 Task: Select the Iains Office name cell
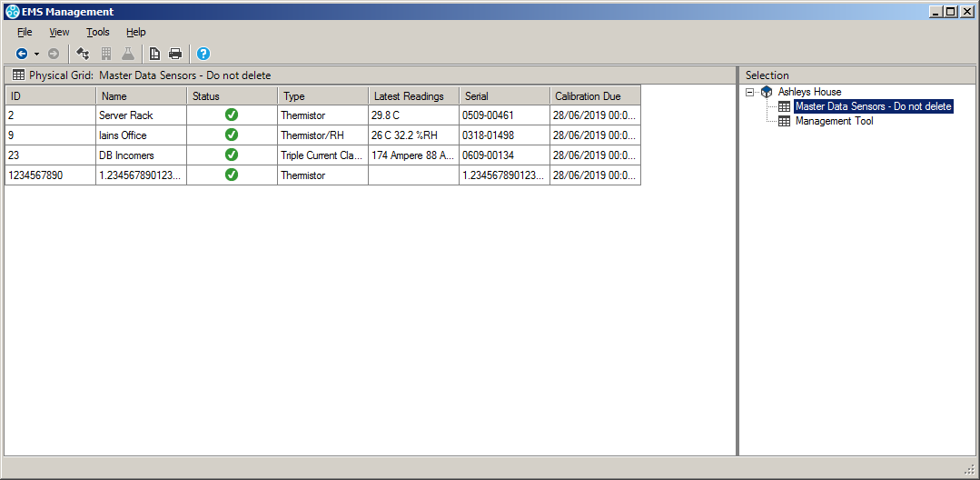coord(142,135)
